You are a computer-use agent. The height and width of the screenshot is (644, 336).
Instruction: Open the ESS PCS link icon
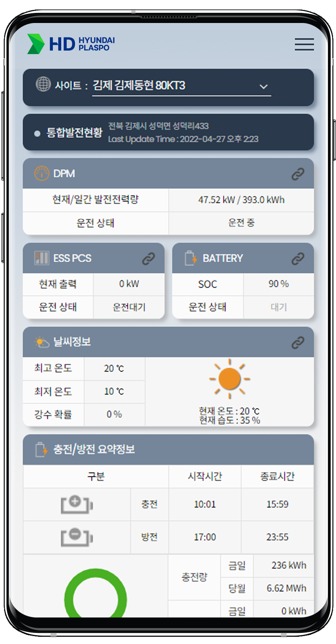[148, 259]
